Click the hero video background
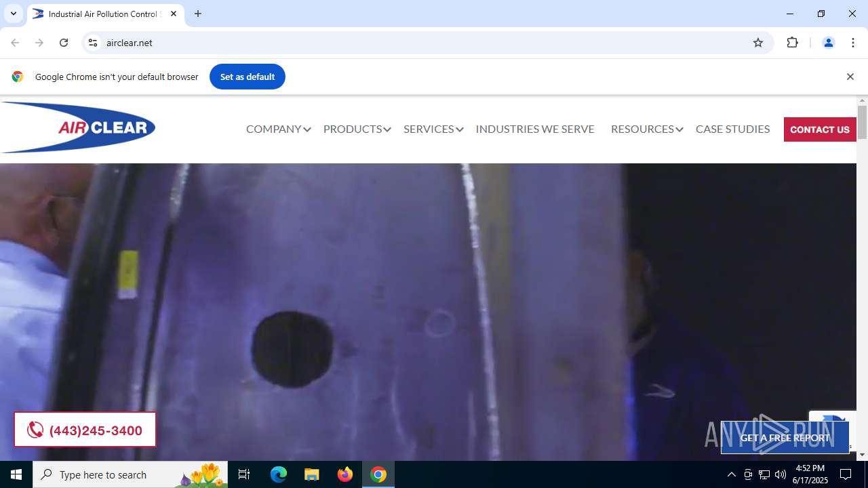The height and width of the screenshot is (488, 868). click(x=428, y=312)
